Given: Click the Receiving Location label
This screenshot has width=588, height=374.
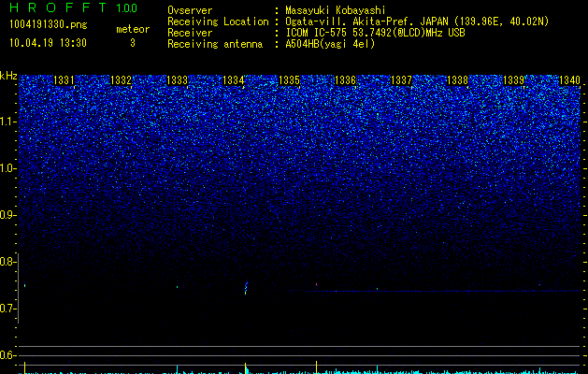Looking at the screenshot, I should click(218, 22).
